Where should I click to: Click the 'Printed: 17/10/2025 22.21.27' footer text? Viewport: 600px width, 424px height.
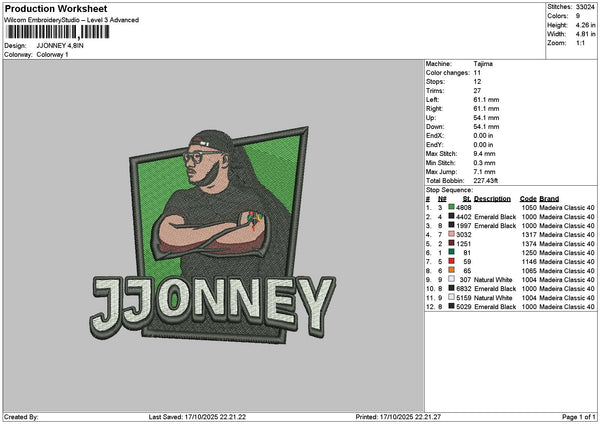[398, 417]
